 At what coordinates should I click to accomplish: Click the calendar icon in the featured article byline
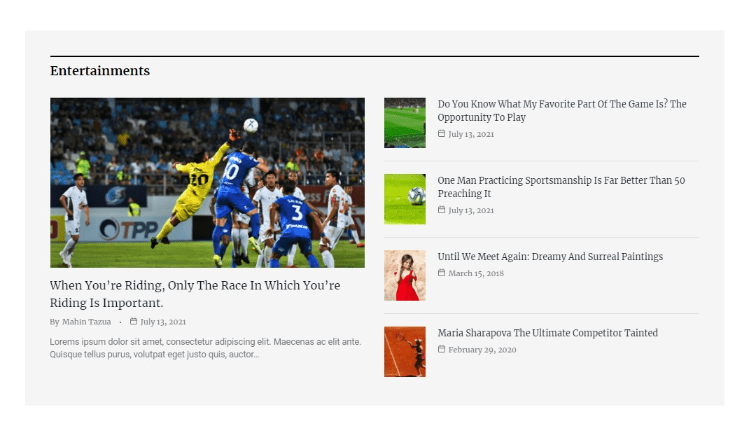click(x=133, y=322)
